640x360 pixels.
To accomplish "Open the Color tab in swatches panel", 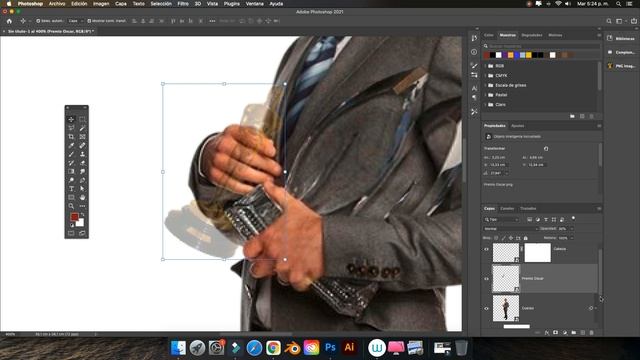I will (489, 35).
